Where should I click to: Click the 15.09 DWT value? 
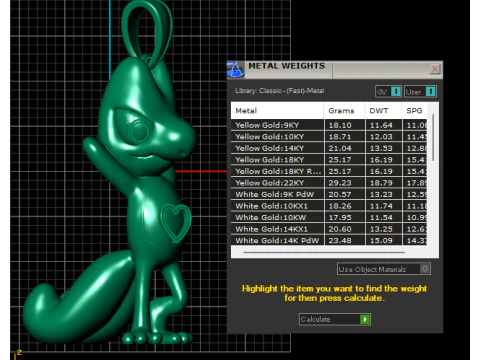tap(381, 240)
